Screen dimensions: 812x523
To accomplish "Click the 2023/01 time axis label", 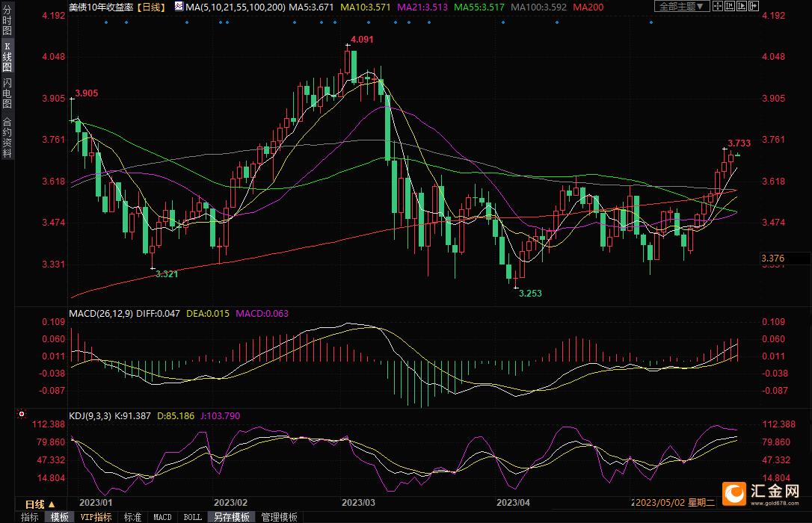I will pos(96,503).
